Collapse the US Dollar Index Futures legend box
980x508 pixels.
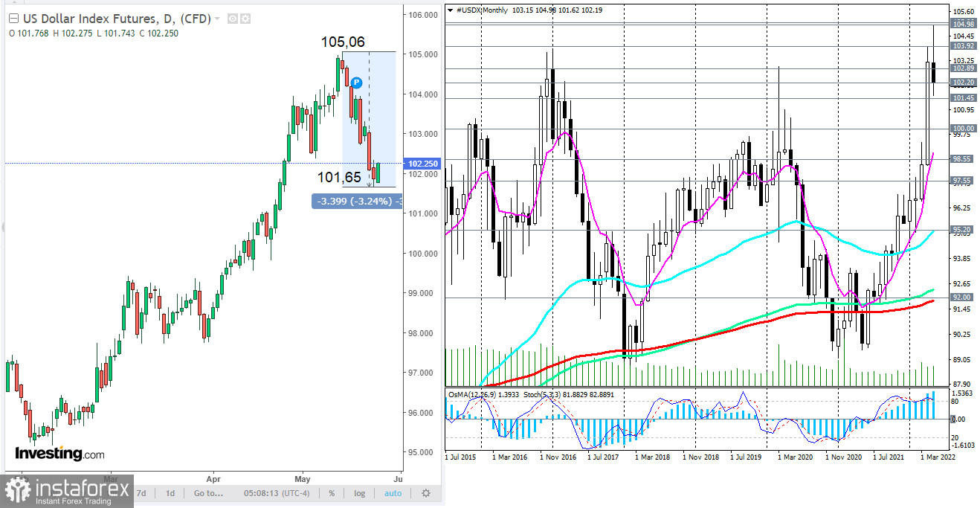(x=13, y=19)
